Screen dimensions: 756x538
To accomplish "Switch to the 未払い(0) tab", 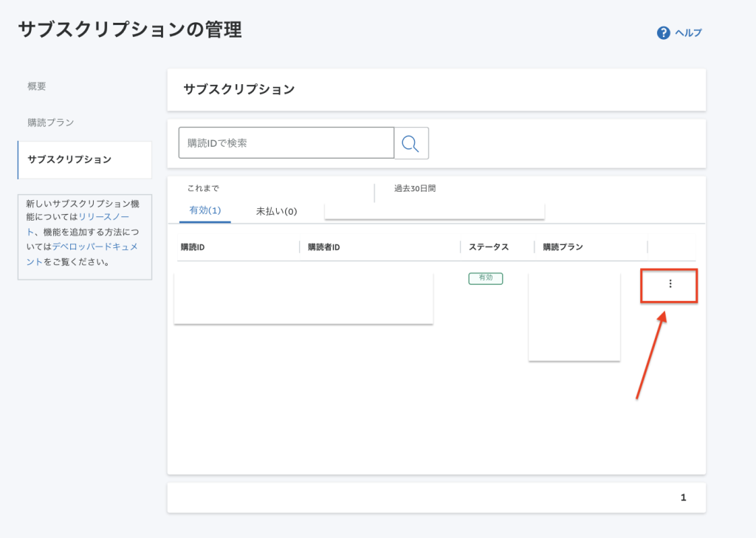I will (276, 211).
